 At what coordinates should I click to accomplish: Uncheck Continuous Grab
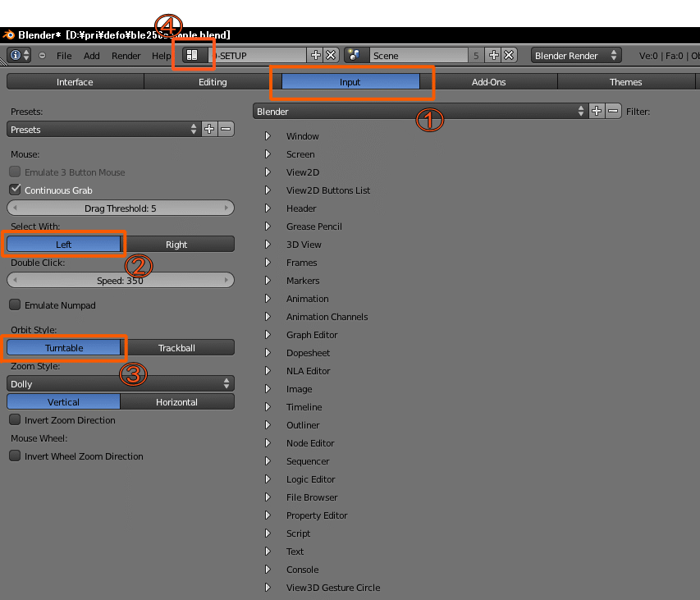pos(15,190)
